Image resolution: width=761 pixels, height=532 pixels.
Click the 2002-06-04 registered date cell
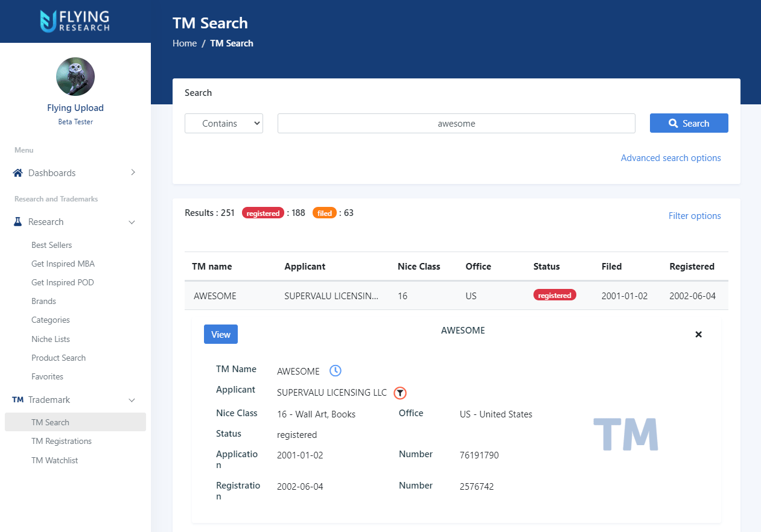tap(693, 296)
